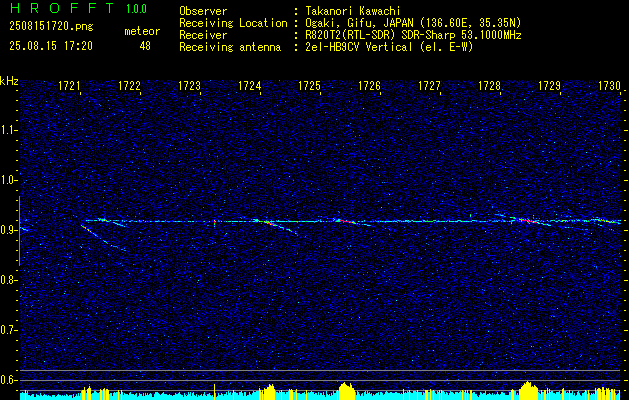Click the version number 1.0.0

[x=136, y=9]
